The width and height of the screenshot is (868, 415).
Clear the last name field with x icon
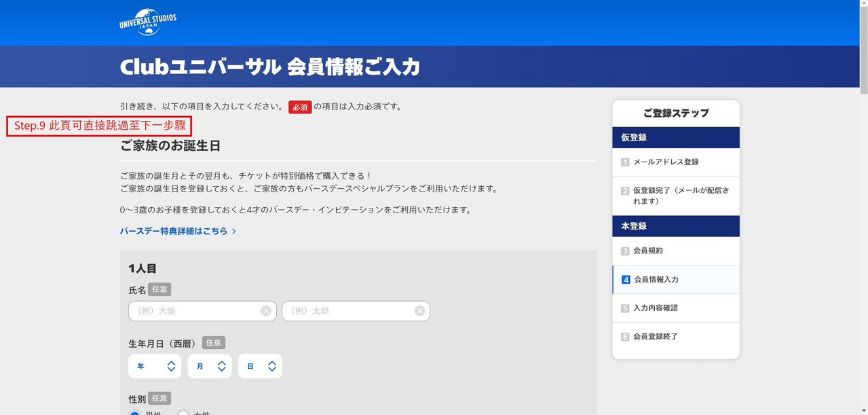tap(266, 311)
